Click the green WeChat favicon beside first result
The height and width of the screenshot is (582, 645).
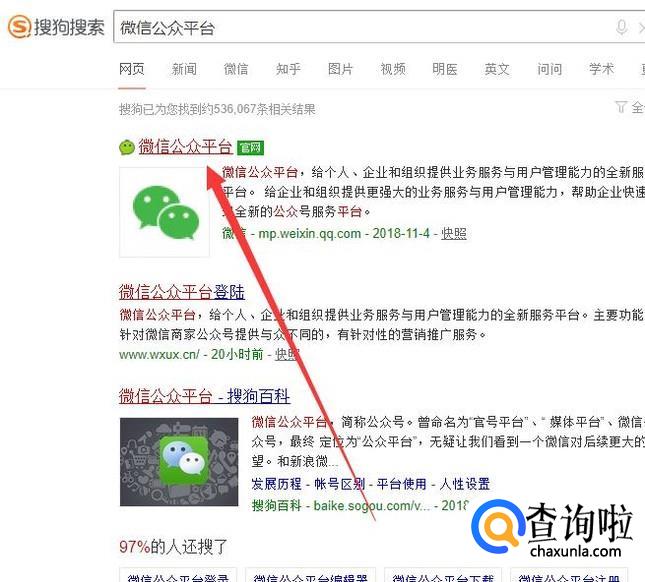(127, 147)
